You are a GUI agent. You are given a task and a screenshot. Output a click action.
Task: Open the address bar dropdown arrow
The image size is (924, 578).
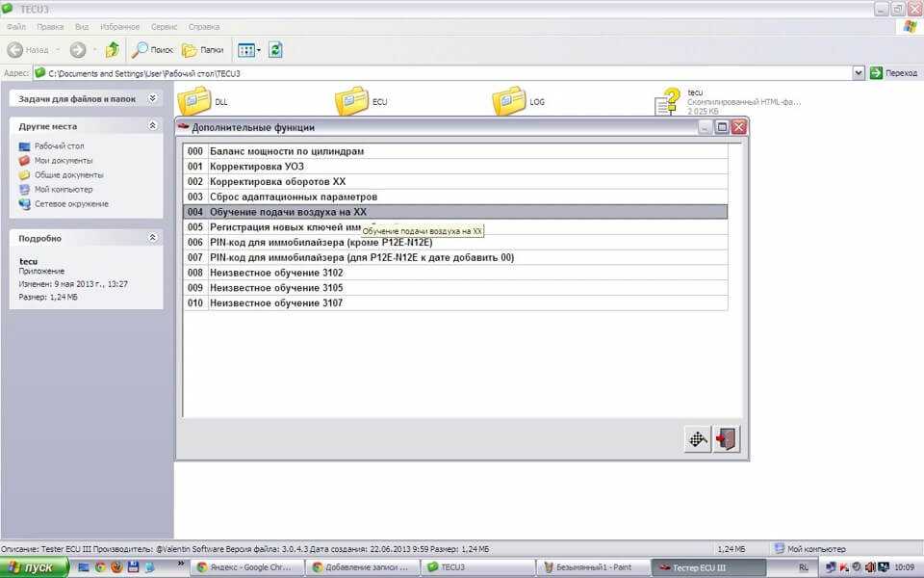[859, 73]
